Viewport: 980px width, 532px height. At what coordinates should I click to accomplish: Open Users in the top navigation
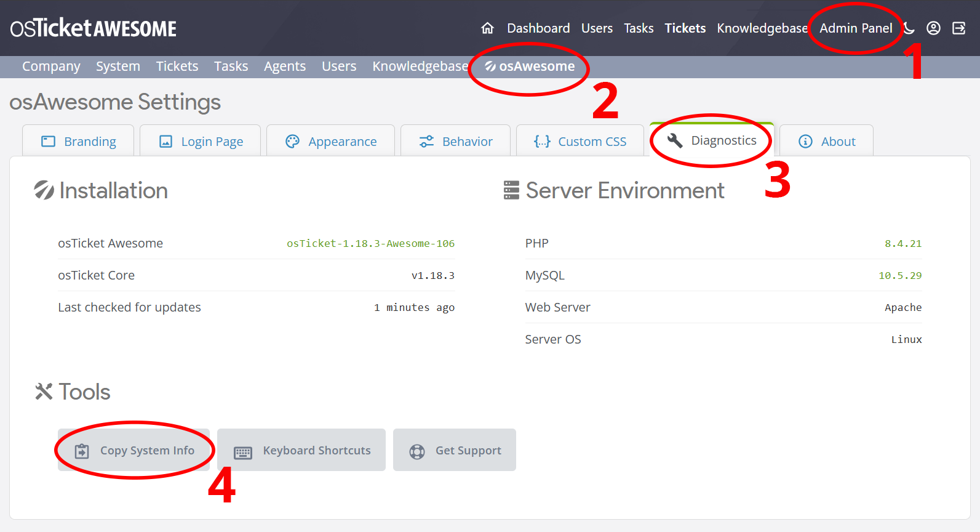pos(597,28)
